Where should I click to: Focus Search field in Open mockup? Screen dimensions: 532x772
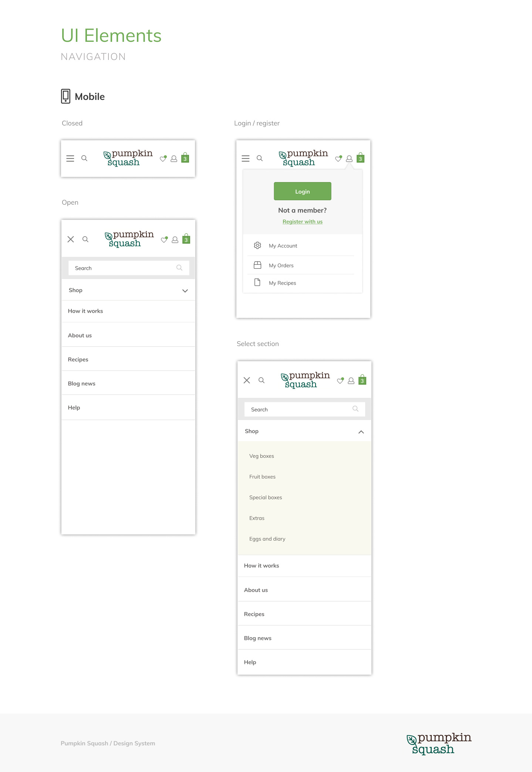(129, 268)
